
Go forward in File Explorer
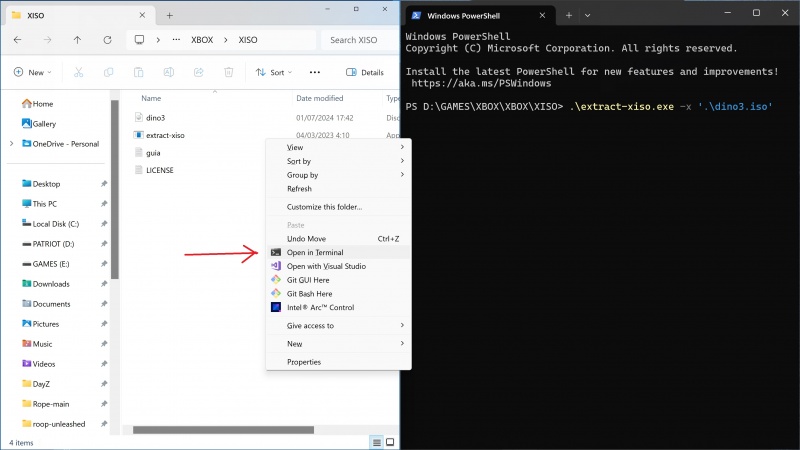coord(47,40)
